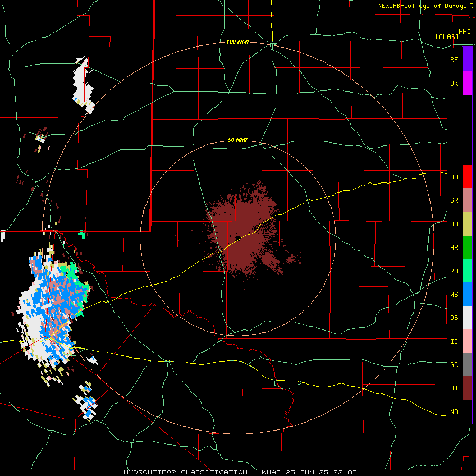Select the white DS legend swatch
Screen dimensions: 476x476
467,317
